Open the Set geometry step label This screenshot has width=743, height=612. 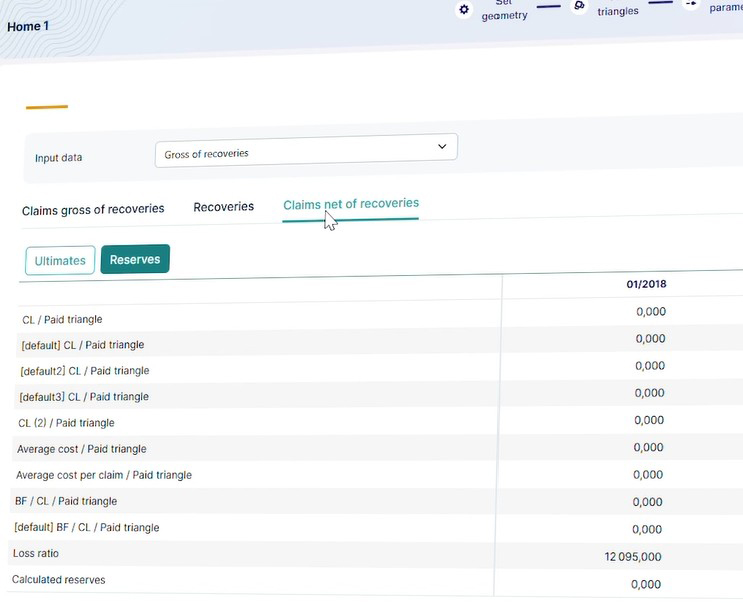504,10
